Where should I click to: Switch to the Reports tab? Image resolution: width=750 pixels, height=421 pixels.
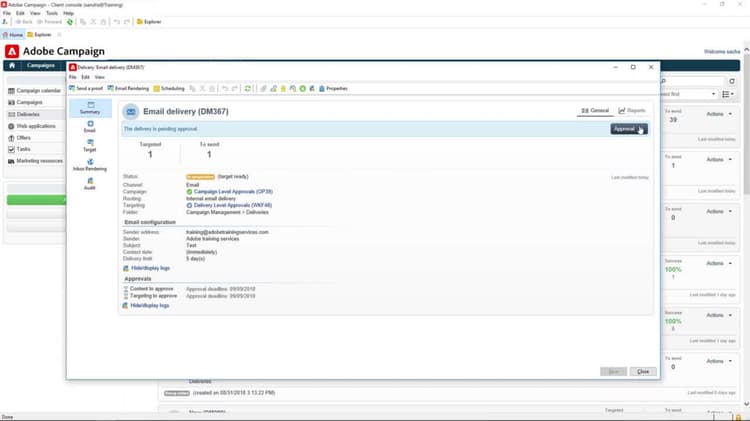pyautogui.click(x=632, y=111)
